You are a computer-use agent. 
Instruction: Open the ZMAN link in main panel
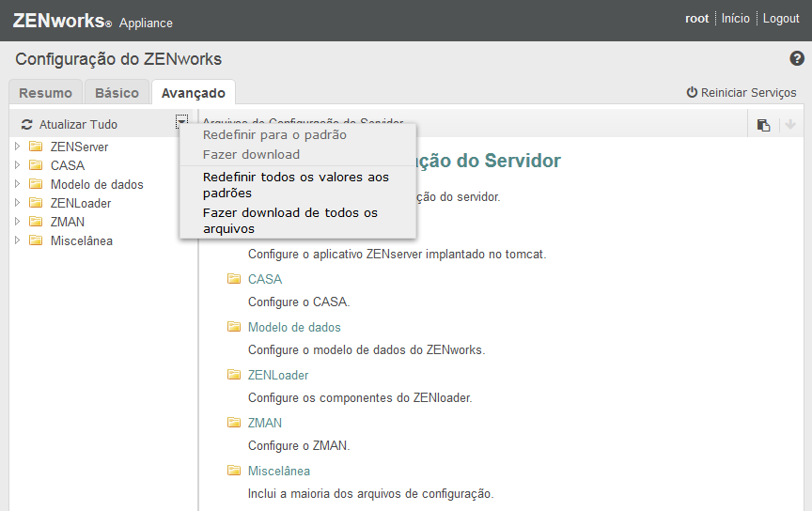tap(265, 423)
